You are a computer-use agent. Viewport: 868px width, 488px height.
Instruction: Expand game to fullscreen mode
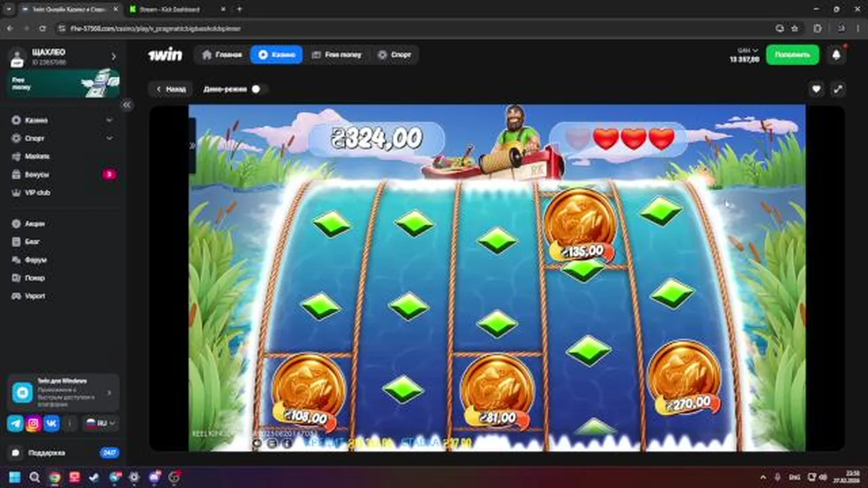(x=838, y=89)
